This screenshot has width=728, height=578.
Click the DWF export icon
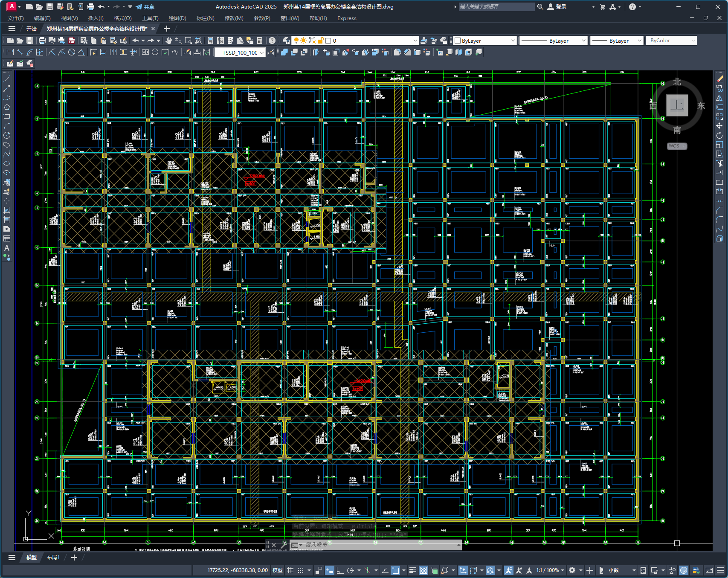72,41
